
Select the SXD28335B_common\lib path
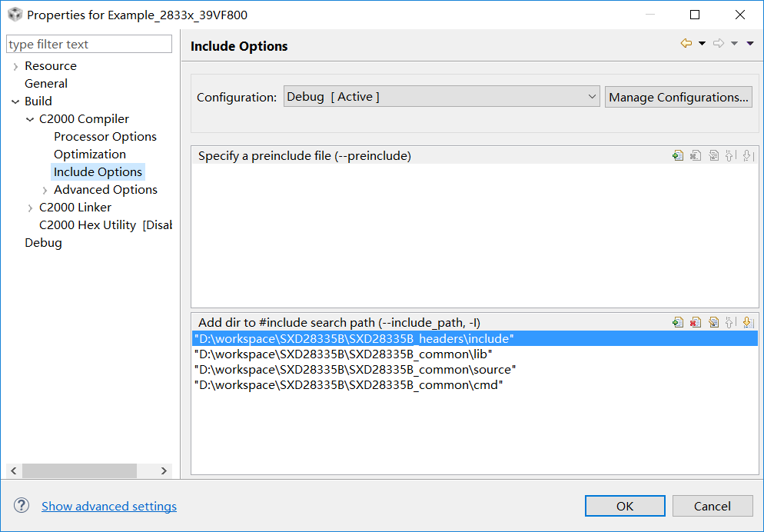click(x=474, y=354)
